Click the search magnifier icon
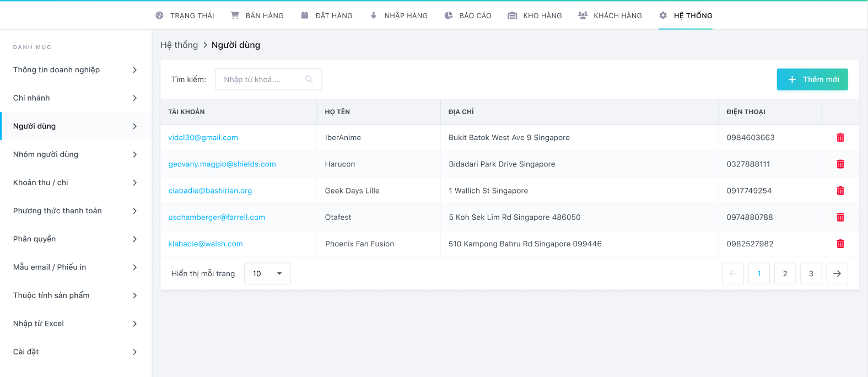Viewport: 868px width, 377px height. coord(309,79)
